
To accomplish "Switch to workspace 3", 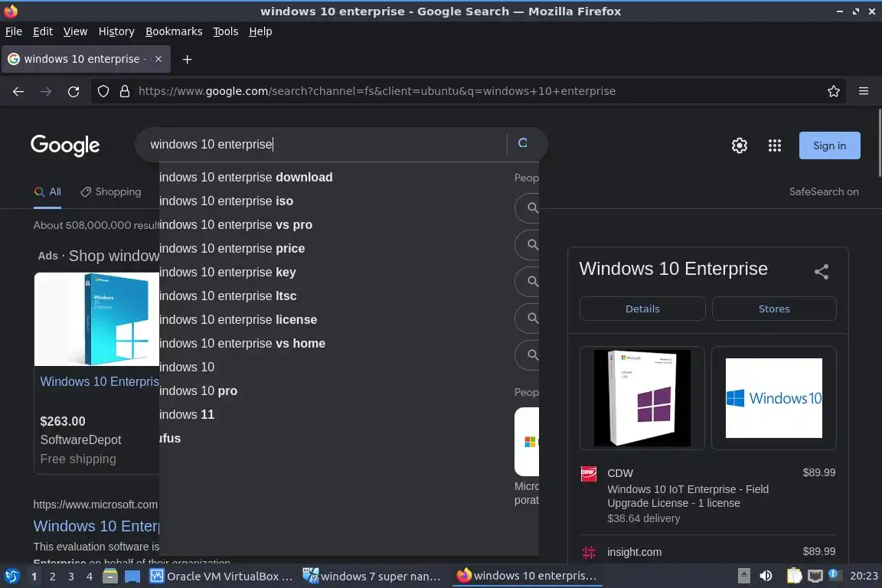I will tap(71, 577).
